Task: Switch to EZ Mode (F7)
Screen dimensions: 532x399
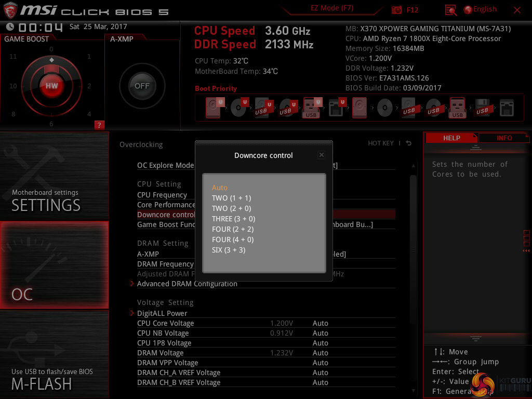Action: pos(332,8)
